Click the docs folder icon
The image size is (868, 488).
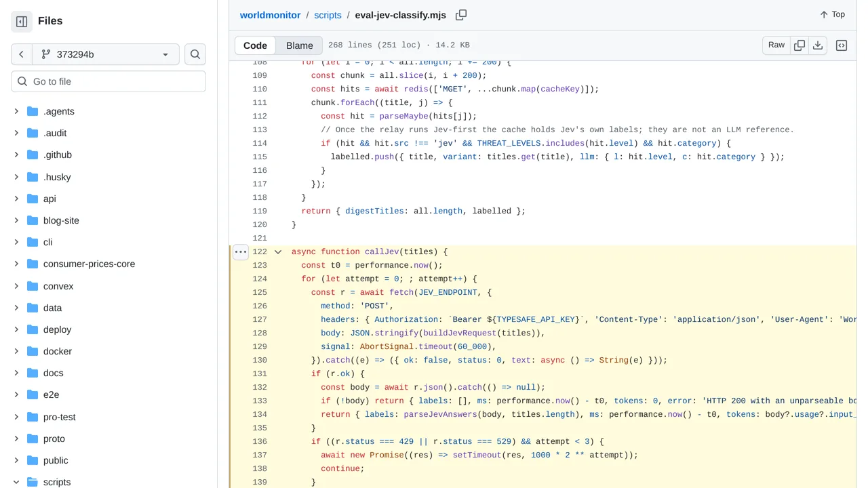(33, 373)
